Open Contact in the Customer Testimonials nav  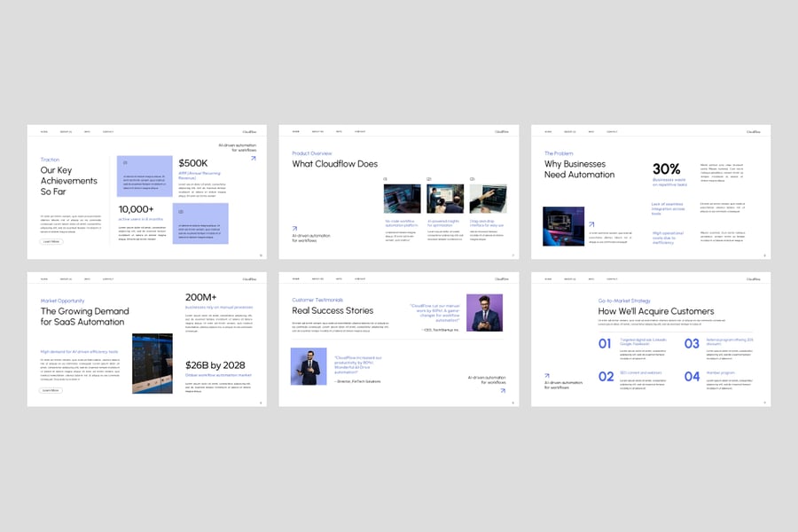click(360, 278)
